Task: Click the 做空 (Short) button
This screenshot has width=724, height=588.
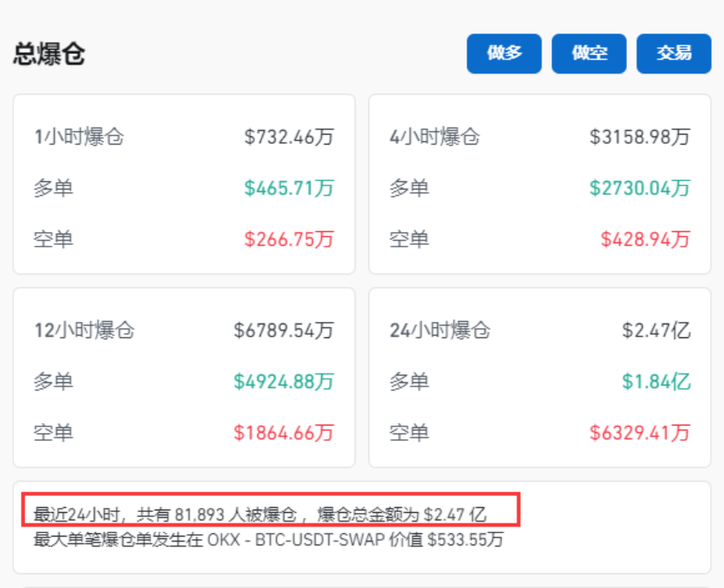Action: point(588,53)
